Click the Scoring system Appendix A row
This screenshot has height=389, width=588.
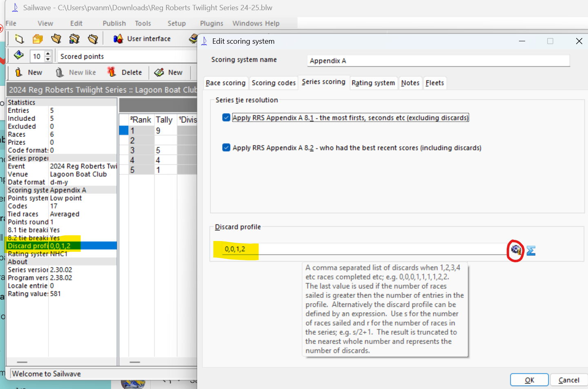[62, 190]
